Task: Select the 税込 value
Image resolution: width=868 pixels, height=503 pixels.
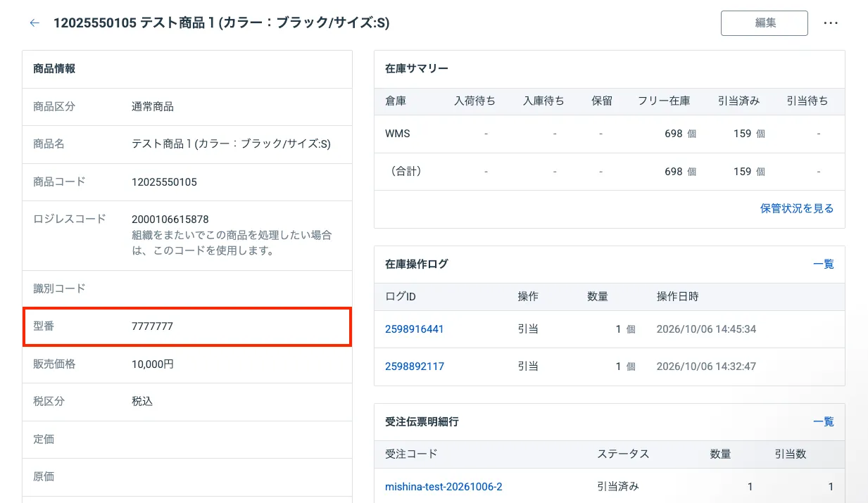Action: coord(142,401)
